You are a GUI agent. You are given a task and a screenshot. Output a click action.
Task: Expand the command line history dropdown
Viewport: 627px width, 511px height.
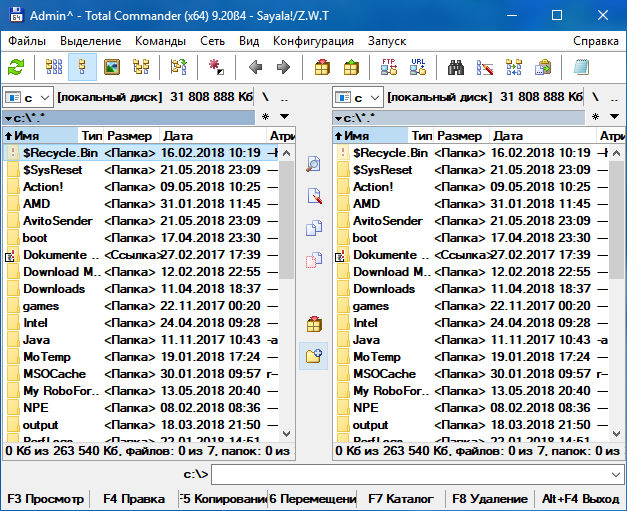(614, 473)
